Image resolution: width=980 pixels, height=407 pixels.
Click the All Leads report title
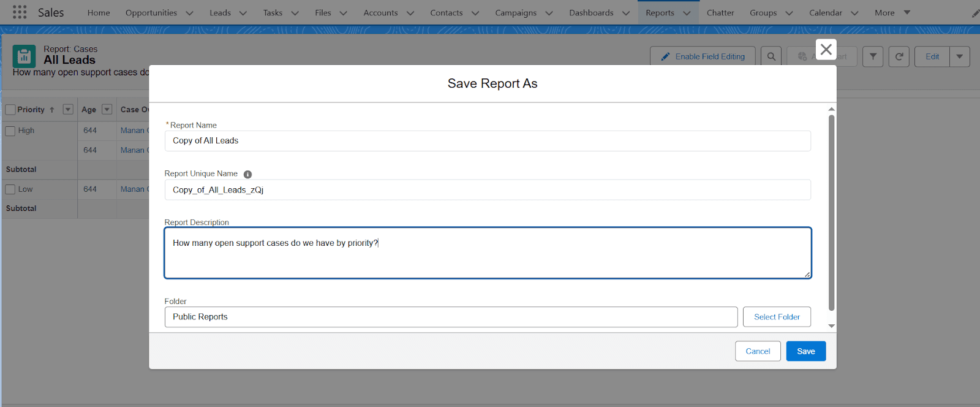click(x=69, y=60)
